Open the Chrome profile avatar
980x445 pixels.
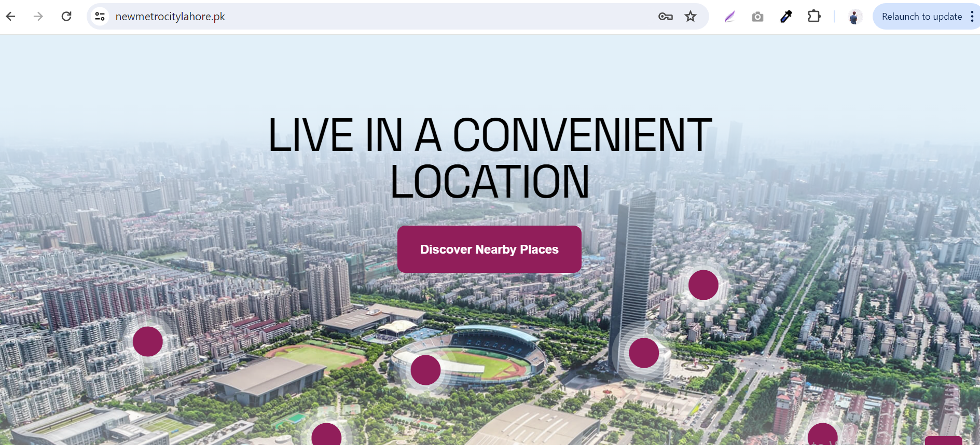(854, 17)
